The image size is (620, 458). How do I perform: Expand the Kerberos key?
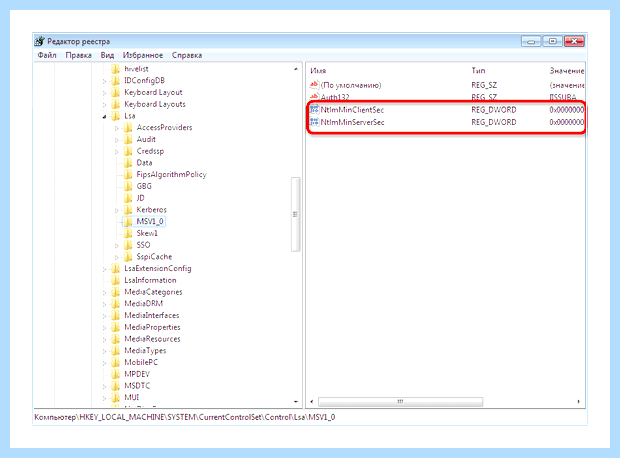pyautogui.click(x=117, y=210)
